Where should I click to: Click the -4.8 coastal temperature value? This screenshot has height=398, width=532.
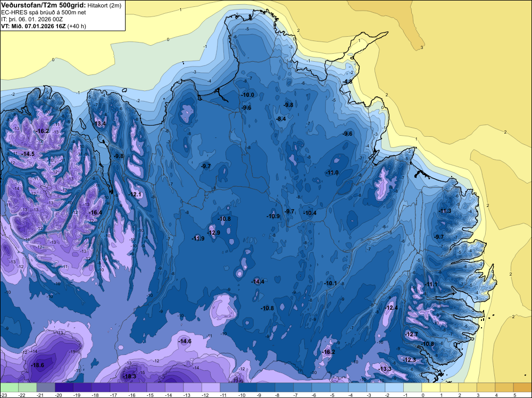347,81
